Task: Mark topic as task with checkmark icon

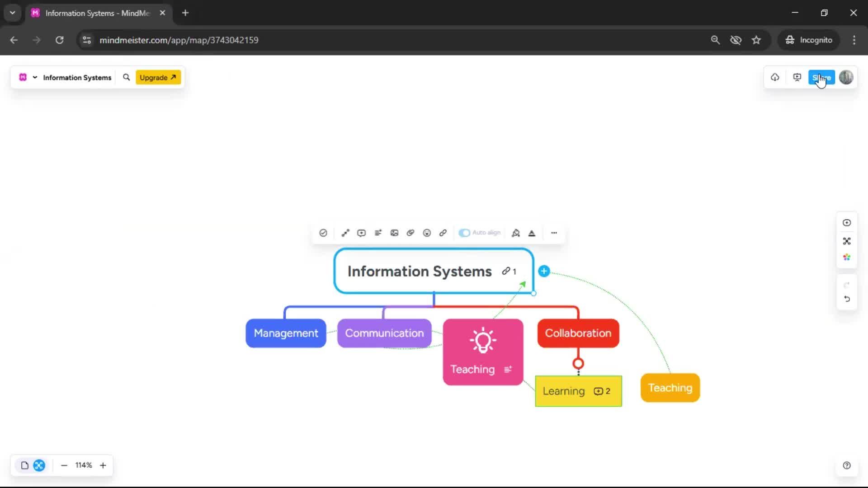Action: tap(323, 233)
